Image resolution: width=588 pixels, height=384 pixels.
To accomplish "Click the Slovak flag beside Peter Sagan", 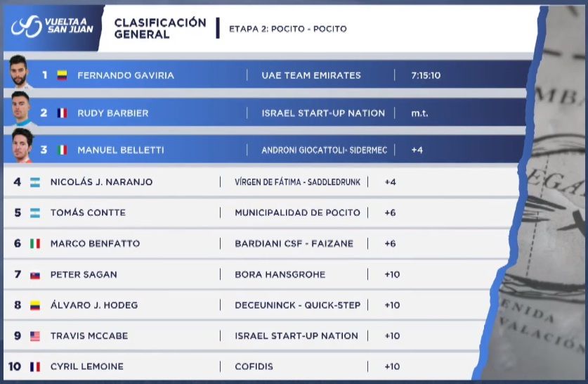I will click(35, 275).
